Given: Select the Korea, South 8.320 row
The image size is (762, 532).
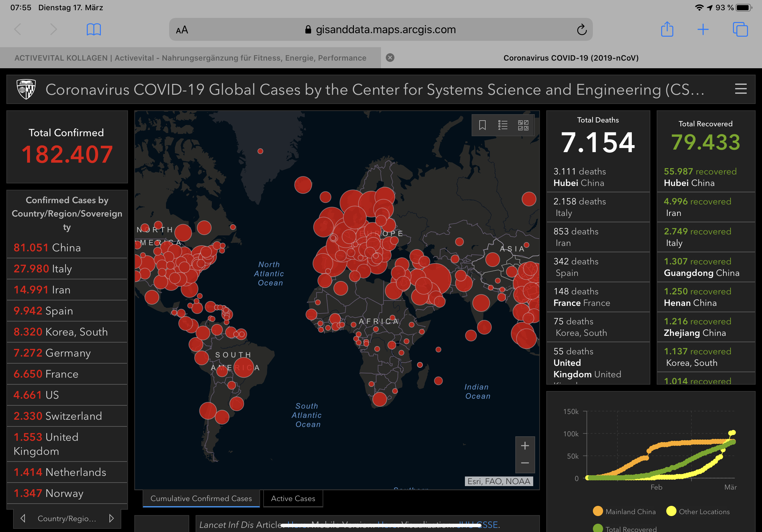Looking at the screenshot, I should coord(67,332).
